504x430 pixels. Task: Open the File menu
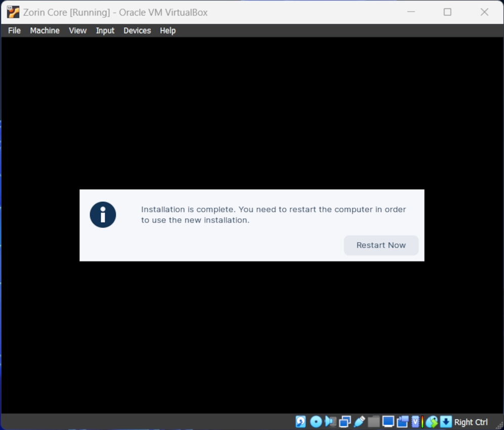(x=14, y=30)
